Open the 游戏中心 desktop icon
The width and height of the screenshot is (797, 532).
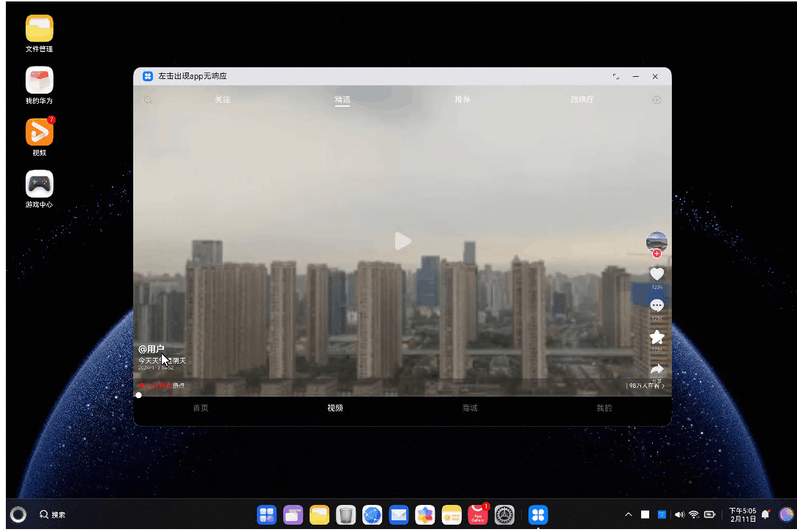40,184
